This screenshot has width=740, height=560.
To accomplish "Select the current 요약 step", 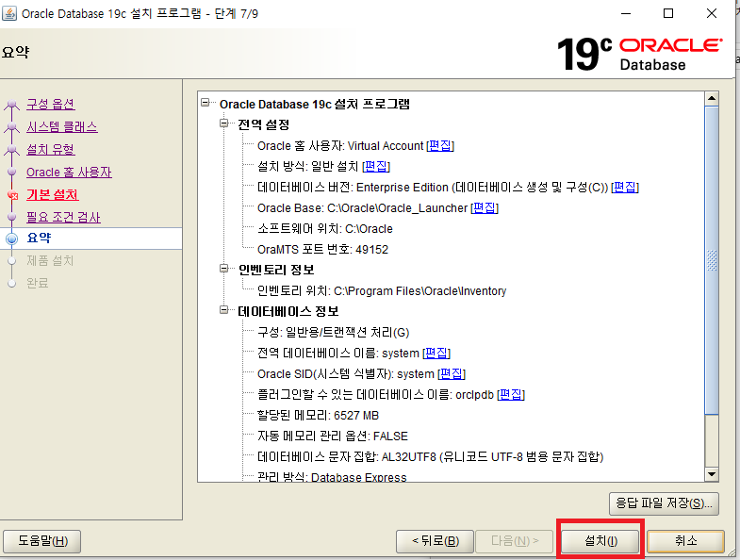I will (x=39, y=238).
